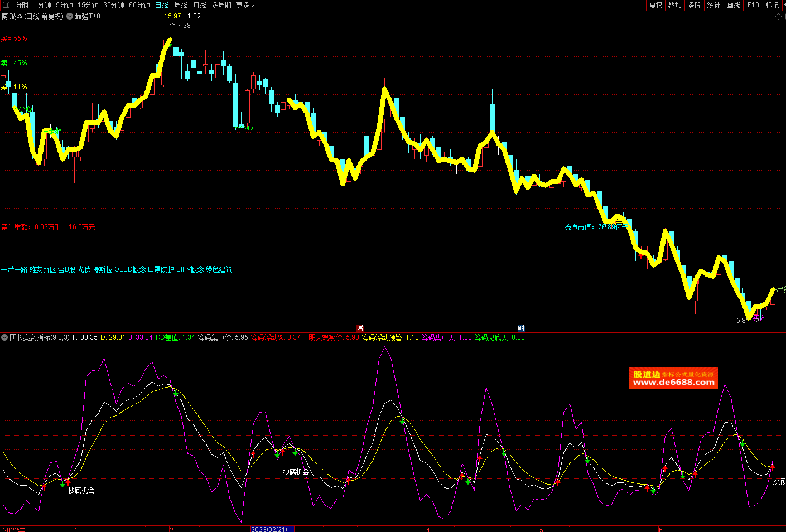786x532 pixels.
Task: Open the 最强T+0 indicator dropdown arrow
Action: [70, 16]
